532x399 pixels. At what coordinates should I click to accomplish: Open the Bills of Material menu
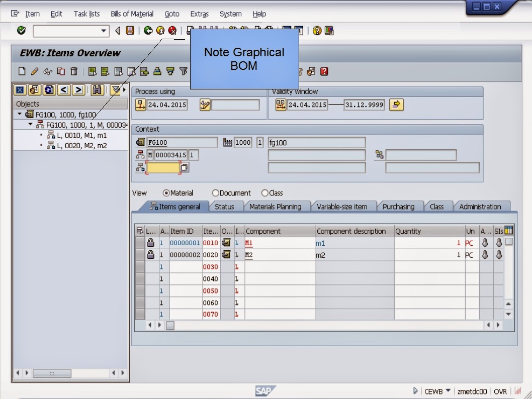click(x=132, y=14)
